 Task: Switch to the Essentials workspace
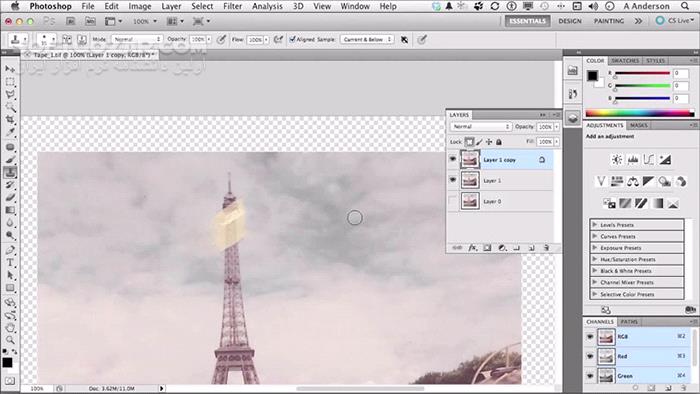click(527, 21)
